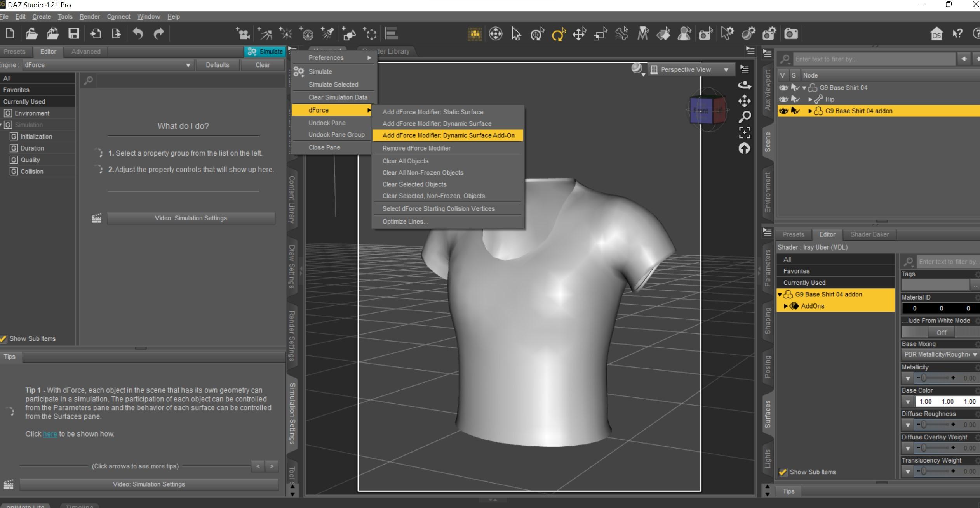Choose Add dForce Modifier: Dynamic Surface Add-On
The width and height of the screenshot is (980, 508).
click(x=448, y=135)
